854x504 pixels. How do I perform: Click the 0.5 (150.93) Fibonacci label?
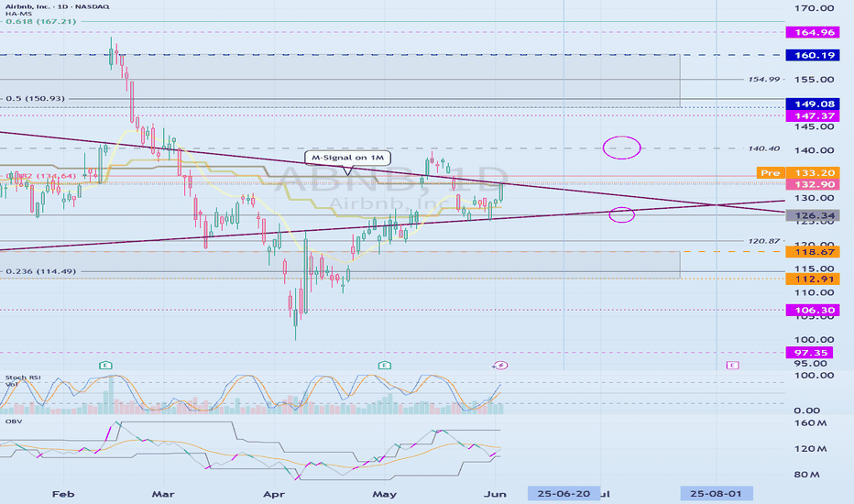pyautogui.click(x=36, y=99)
